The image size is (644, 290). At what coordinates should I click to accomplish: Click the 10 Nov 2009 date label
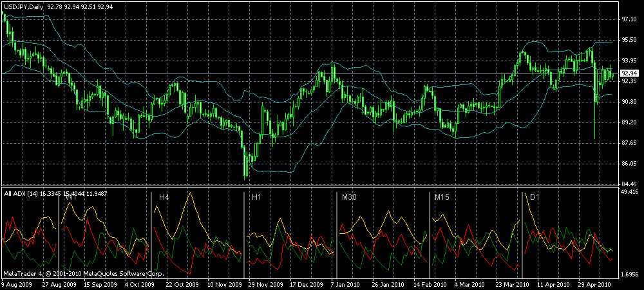click(x=223, y=284)
